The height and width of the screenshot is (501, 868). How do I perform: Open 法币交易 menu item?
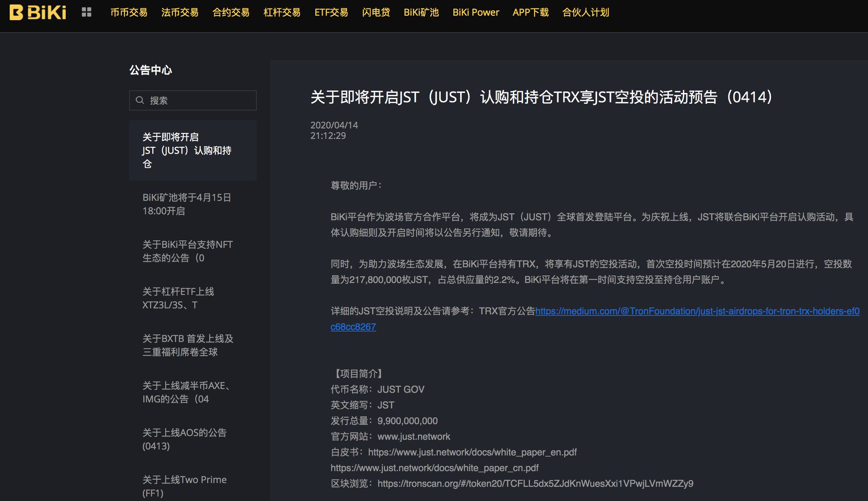pos(180,12)
